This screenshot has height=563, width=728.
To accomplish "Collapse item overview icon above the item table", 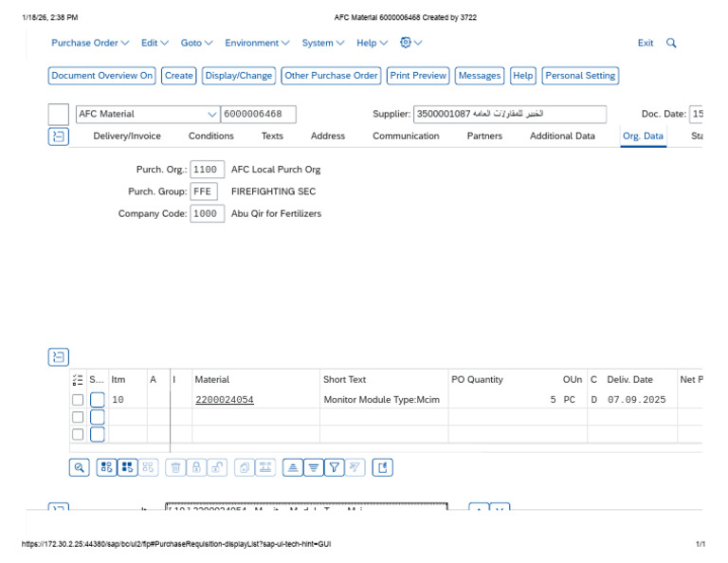I will click(x=59, y=357).
